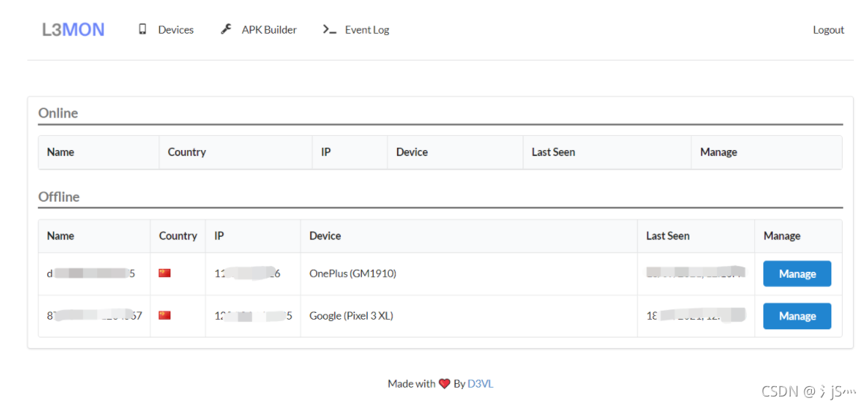Click the L3MON logo
Screen dimensions: 868x407
[73, 30]
